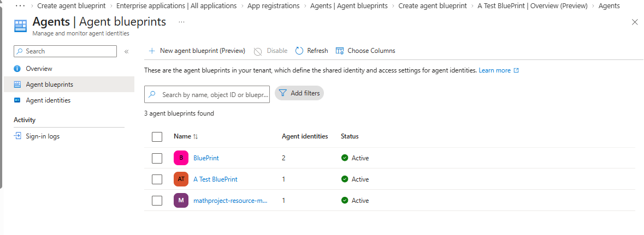
Task: Expand the breadcrumb ellipsis at top left
Action: pos(20,6)
